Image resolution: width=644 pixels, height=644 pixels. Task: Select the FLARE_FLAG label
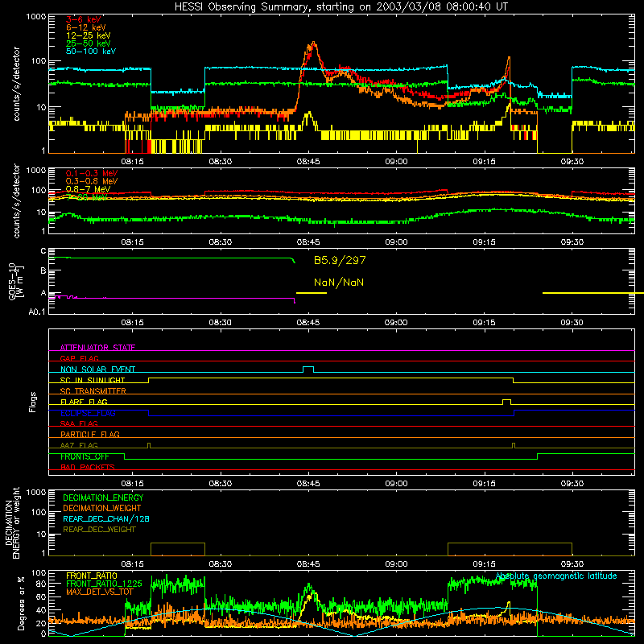(x=84, y=402)
